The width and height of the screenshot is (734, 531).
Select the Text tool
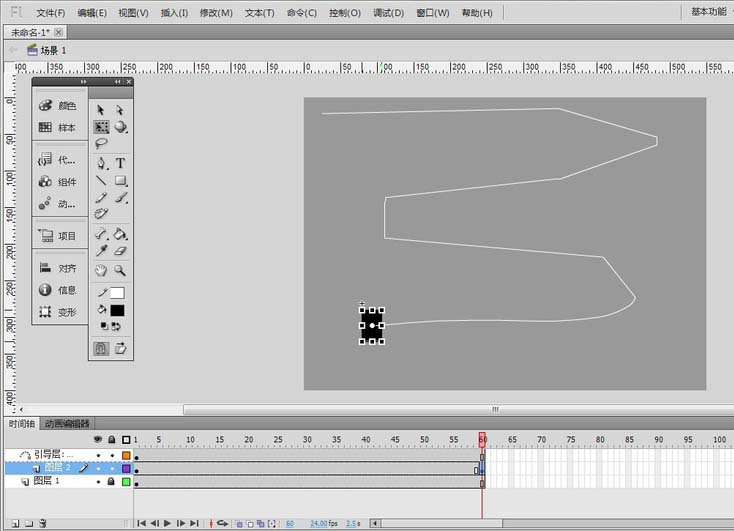pyautogui.click(x=121, y=163)
